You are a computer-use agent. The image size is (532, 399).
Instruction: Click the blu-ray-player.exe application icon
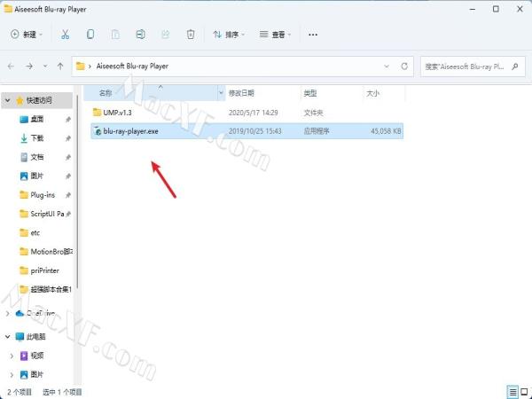click(x=98, y=131)
